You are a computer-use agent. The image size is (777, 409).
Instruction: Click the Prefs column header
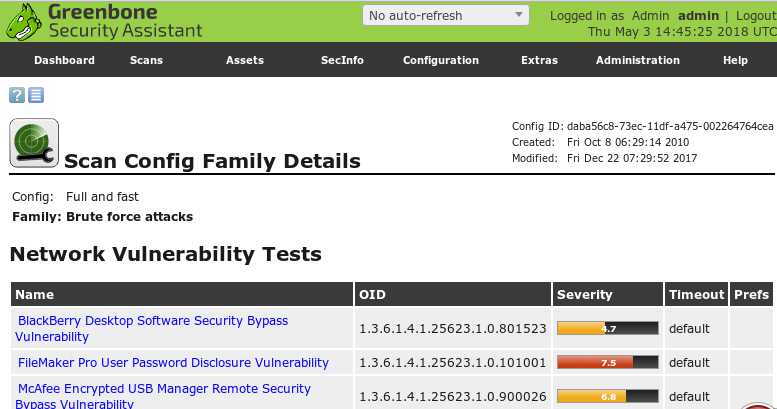751,294
